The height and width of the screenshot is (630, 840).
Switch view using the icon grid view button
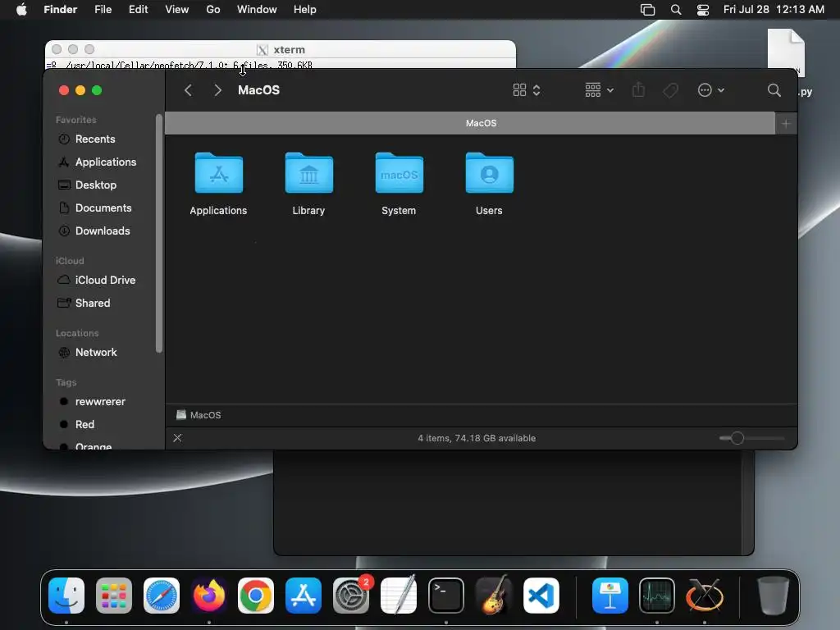click(519, 90)
